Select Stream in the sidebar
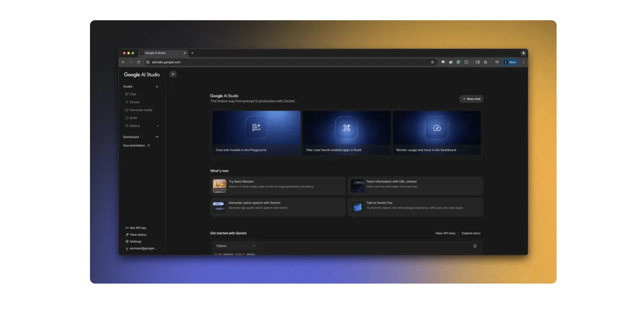This screenshot has width=644, height=334. (134, 102)
